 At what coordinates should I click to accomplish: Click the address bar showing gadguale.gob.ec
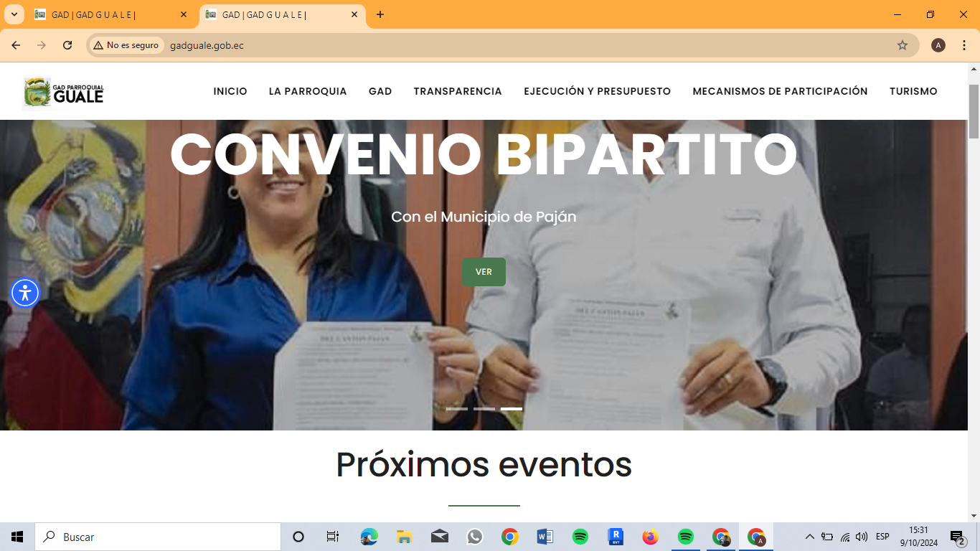(502, 45)
